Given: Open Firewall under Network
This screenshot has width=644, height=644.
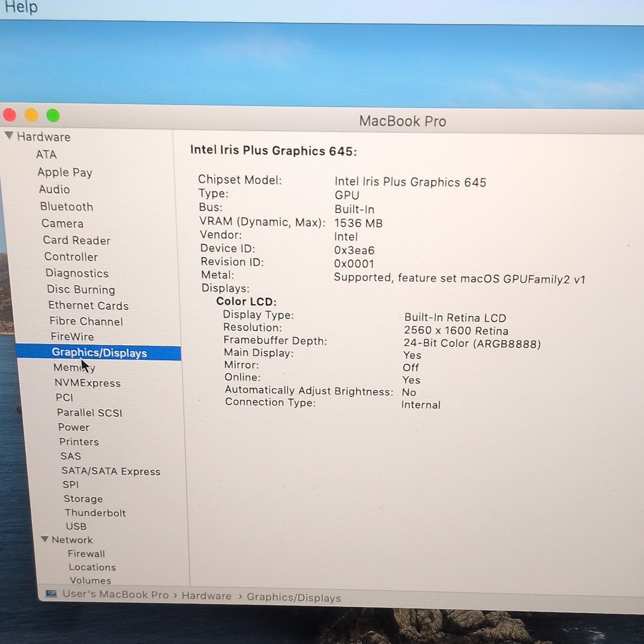Looking at the screenshot, I should pos(86,553).
